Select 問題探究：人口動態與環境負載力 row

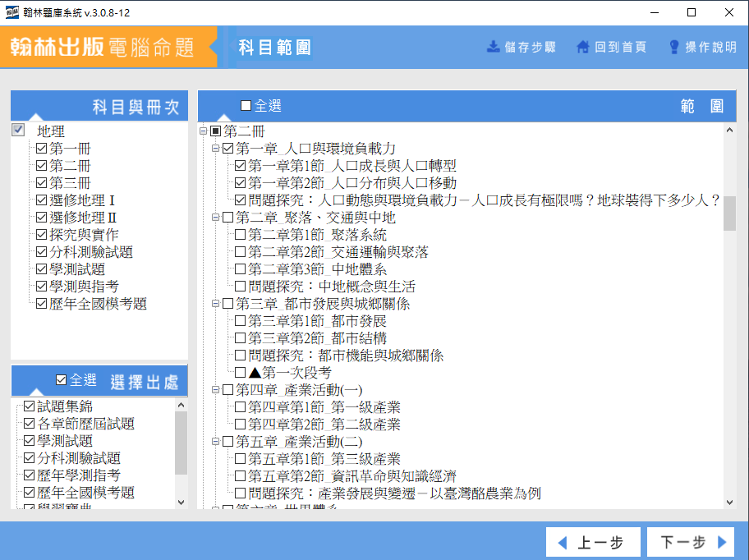[x=484, y=200]
